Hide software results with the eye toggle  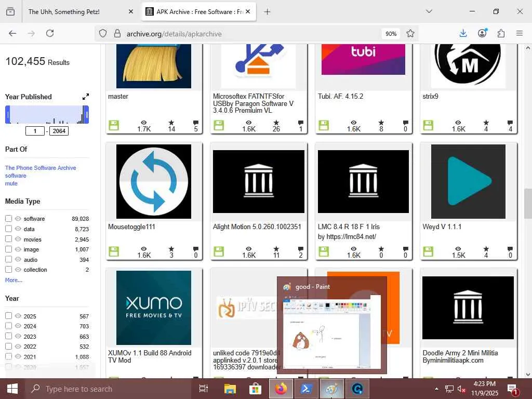click(x=18, y=219)
